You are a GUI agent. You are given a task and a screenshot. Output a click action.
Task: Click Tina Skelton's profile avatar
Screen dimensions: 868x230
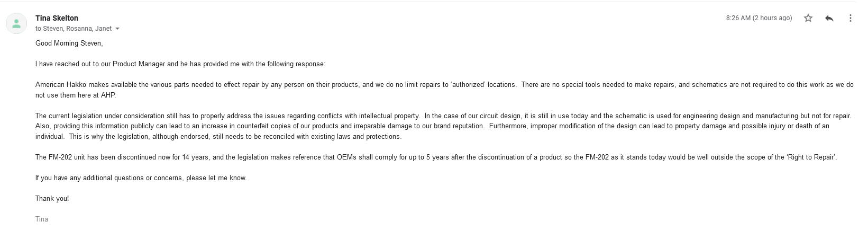(16, 23)
